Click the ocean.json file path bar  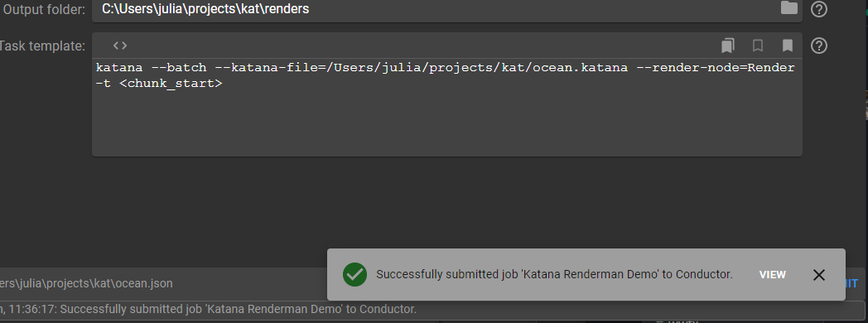click(163, 284)
